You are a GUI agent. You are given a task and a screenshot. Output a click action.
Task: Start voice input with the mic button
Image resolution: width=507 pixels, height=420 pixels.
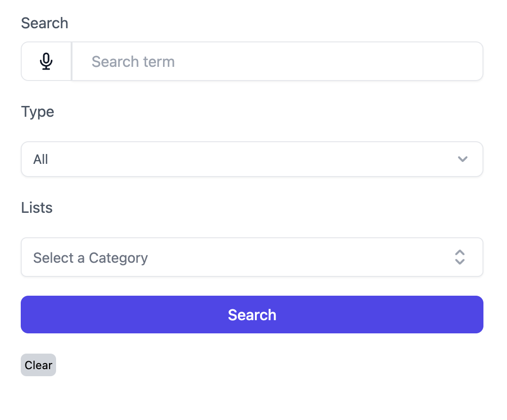click(x=46, y=62)
